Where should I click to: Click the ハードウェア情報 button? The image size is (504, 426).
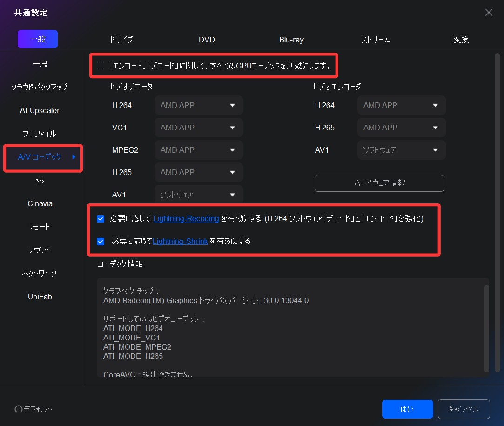pyautogui.click(x=379, y=183)
